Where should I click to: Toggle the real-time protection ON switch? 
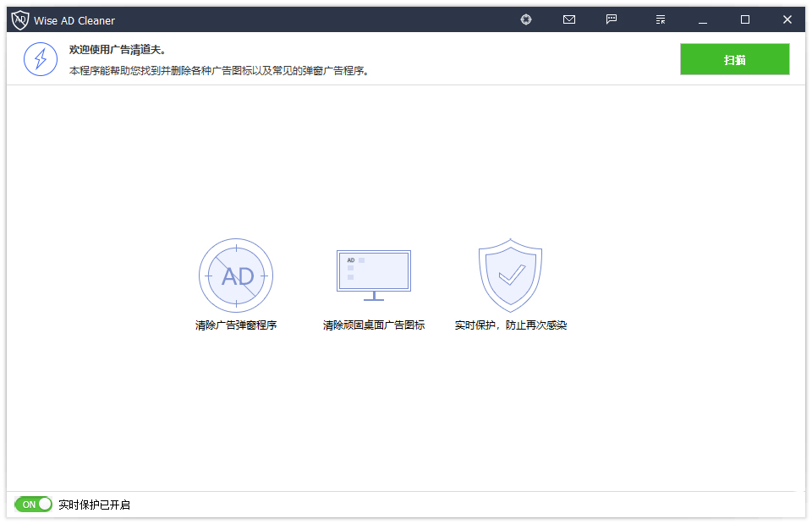(x=34, y=505)
